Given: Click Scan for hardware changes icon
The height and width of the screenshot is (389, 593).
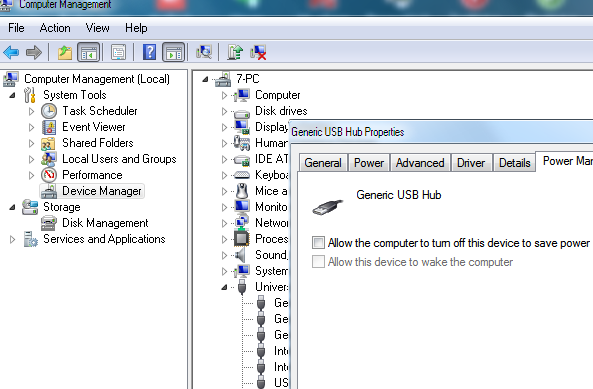Looking at the screenshot, I should pos(204,52).
